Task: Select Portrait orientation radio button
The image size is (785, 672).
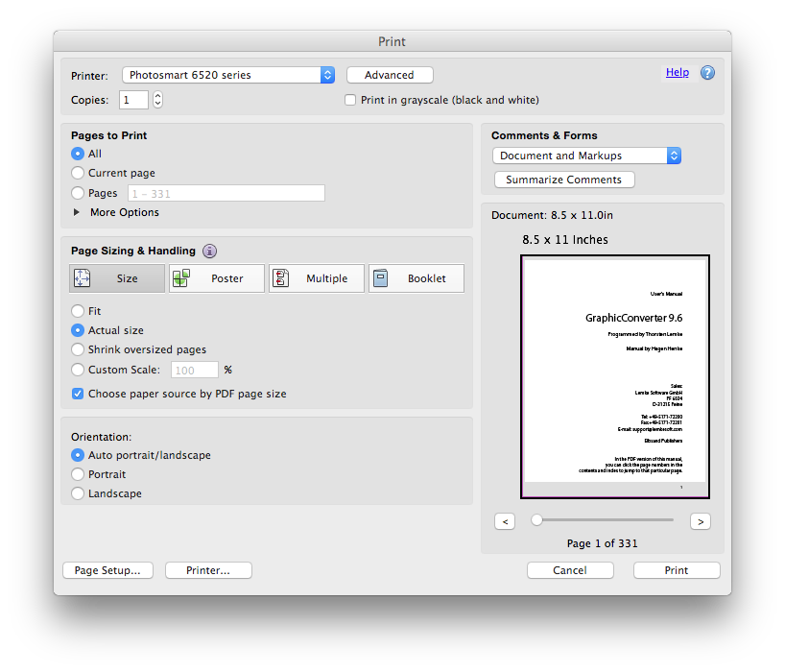Action: point(78,474)
